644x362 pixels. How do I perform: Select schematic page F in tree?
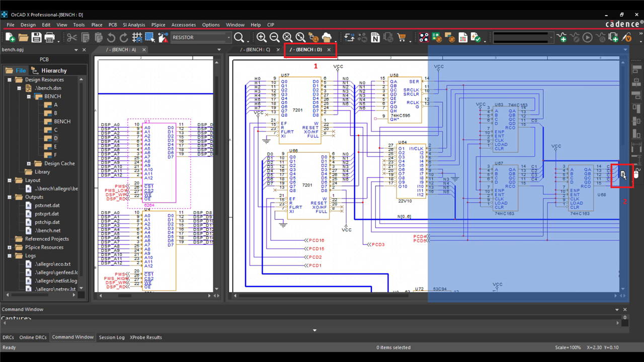[56, 155]
